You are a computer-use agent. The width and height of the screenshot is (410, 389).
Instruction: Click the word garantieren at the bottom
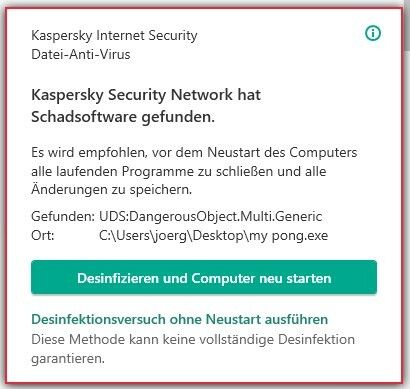point(68,359)
